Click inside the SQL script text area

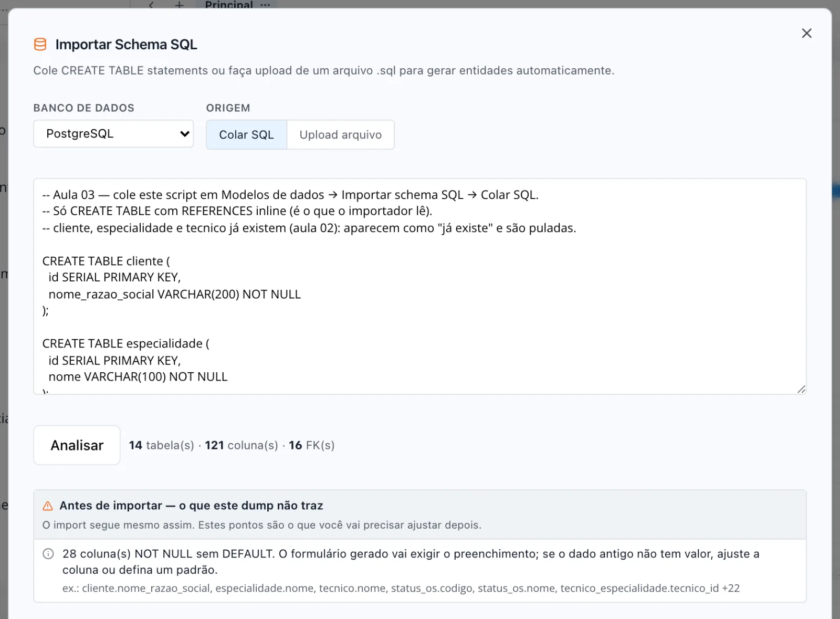pos(419,286)
